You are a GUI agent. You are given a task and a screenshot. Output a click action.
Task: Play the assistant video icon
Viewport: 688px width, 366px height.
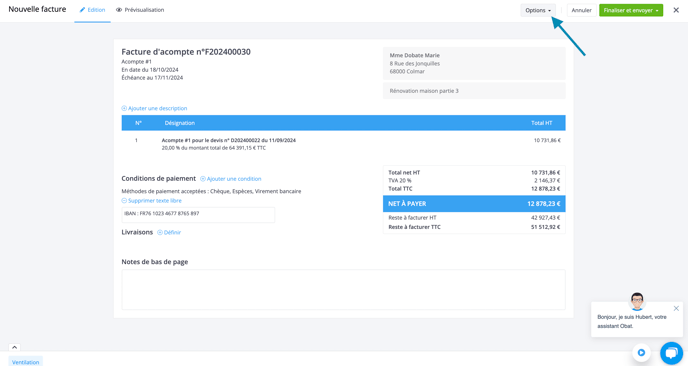click(x=641, y=352)
